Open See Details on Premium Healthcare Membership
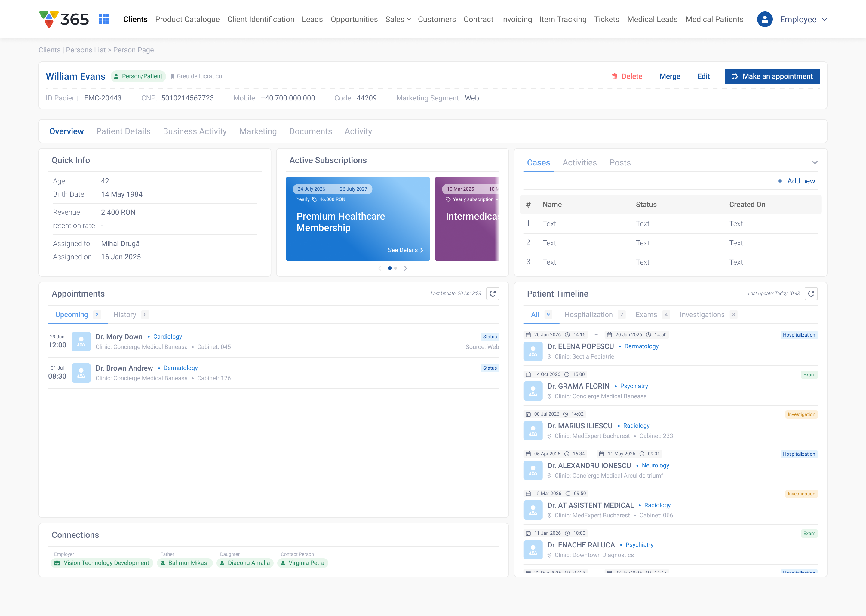This screenshot has height=616, width=866. 405,250
